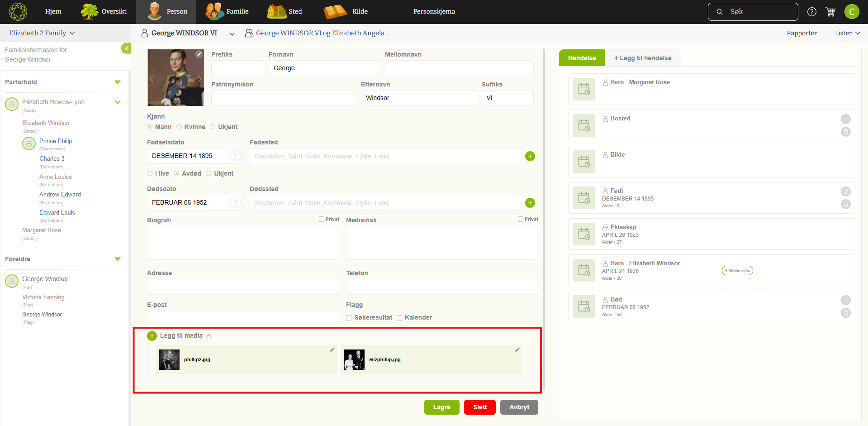Viewport: 868px width, 426px height.
Task: Edit the portrait photo via pencil icon
Action: click(x=199, y=54)
